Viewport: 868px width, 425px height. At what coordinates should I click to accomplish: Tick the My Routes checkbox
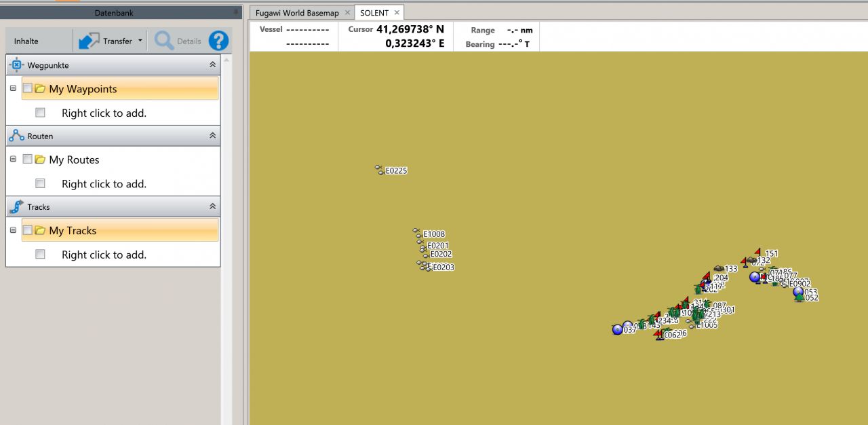pyautogui.click(x=28, y=160)
